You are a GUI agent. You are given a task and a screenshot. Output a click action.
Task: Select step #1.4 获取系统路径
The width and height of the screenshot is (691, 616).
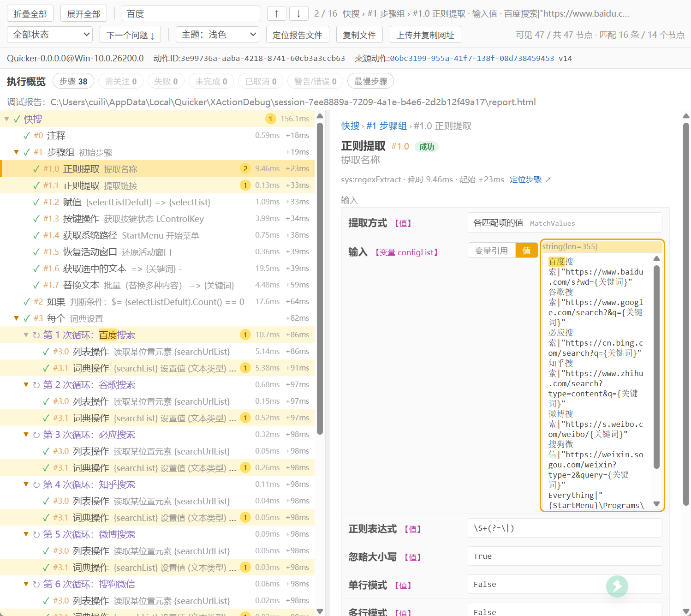click(157, 235)
